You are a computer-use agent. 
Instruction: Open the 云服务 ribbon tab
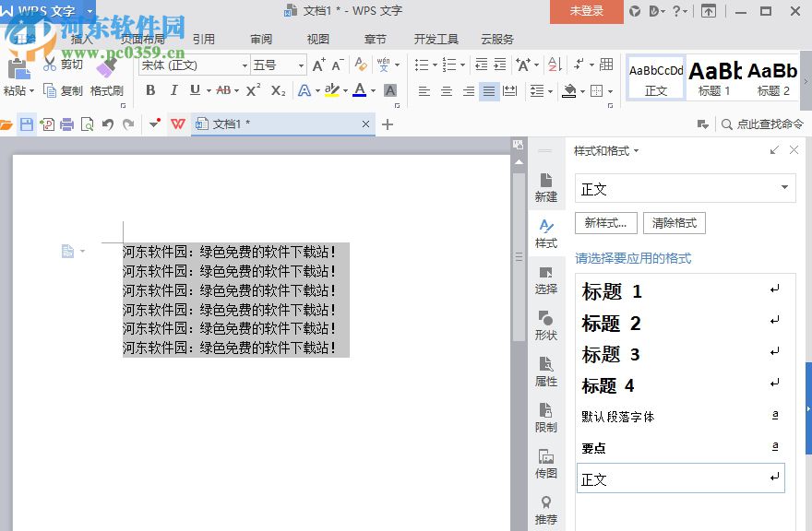[497, 40]
